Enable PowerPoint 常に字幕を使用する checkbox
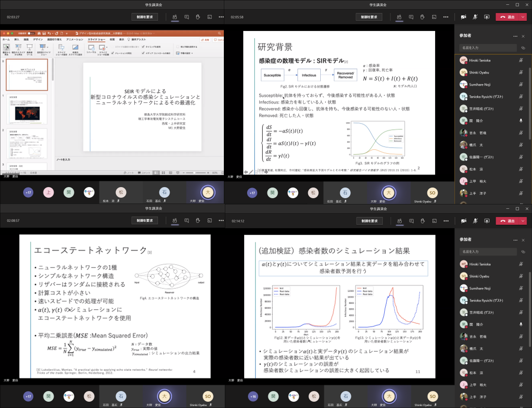The image size is (532, 408). (x=177, y=47)
